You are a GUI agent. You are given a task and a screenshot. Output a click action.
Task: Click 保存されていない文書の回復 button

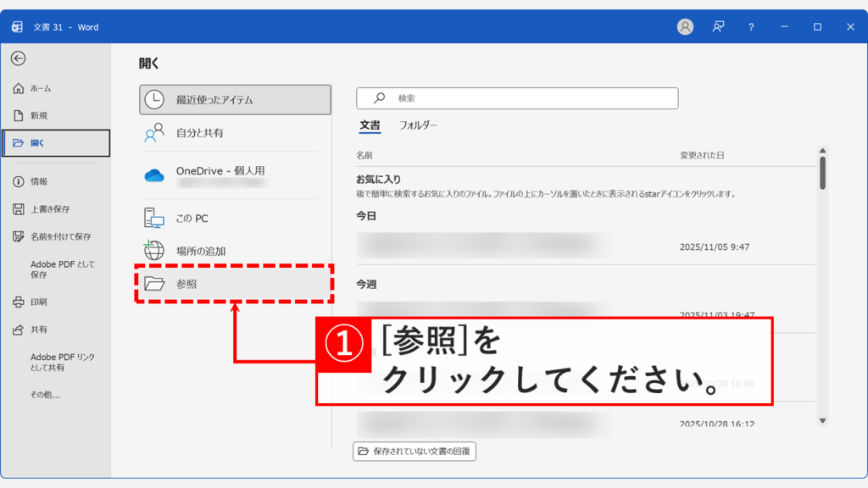click(x=414, y=452)
